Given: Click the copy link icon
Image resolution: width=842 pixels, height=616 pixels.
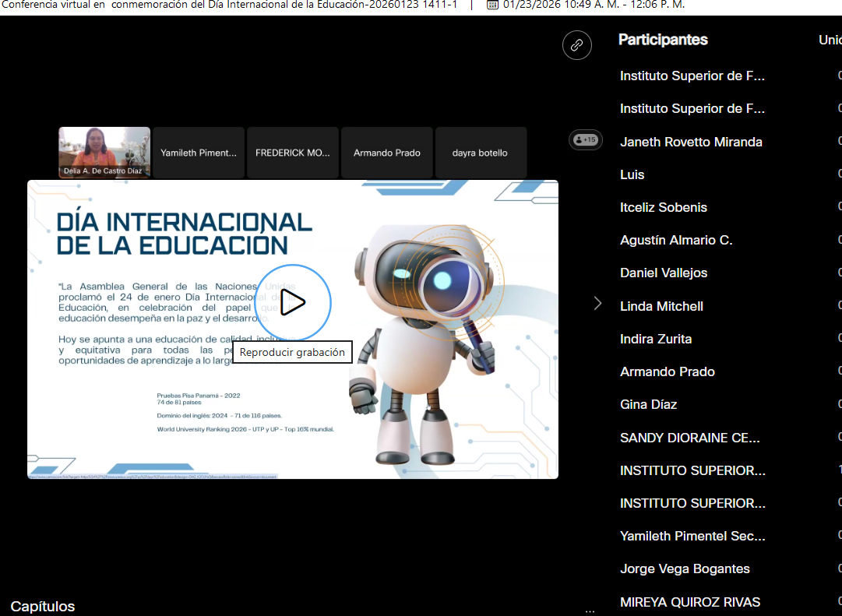Looking at the screenshot, I should pos(576,45).
